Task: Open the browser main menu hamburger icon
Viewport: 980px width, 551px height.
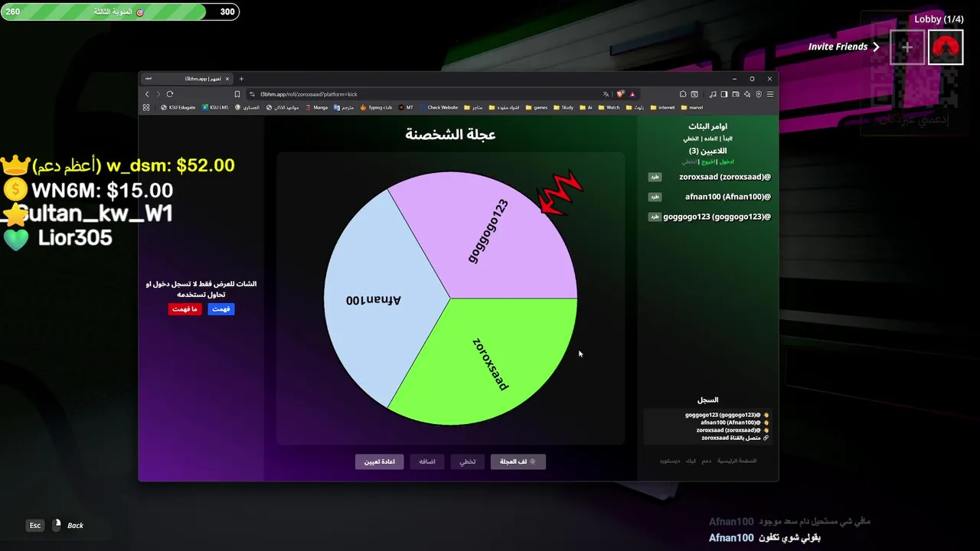Action: 770,94
